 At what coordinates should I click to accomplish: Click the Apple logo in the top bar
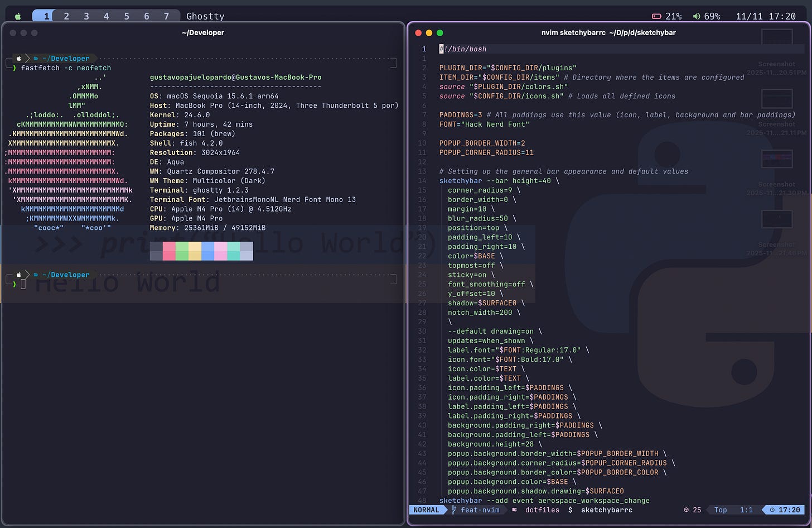18,16
